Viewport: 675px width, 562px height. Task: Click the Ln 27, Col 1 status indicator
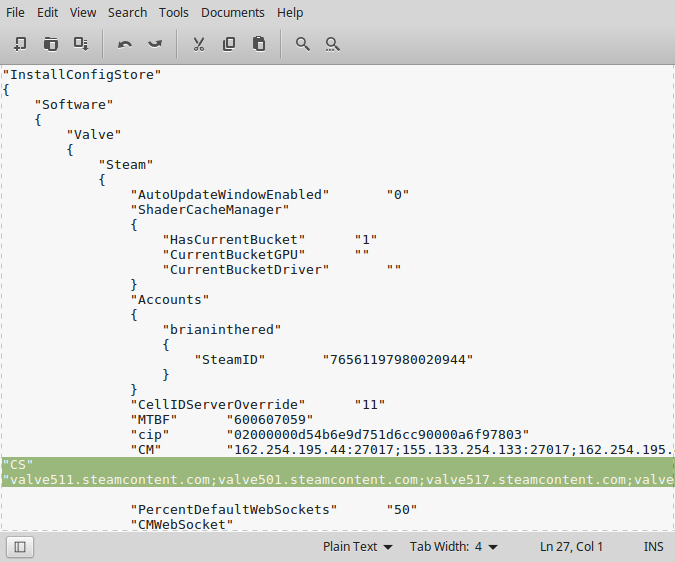[571, 547]
